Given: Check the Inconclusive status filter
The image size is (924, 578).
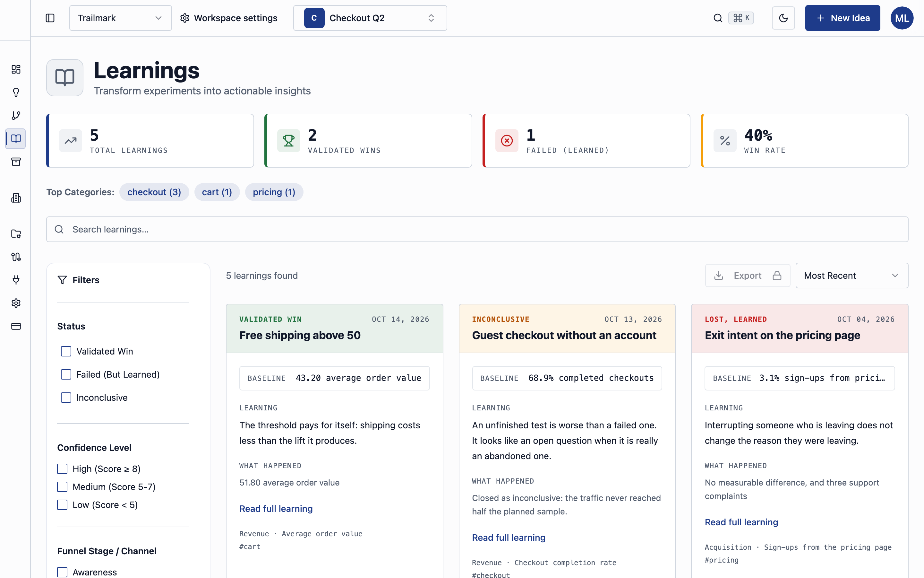Looking at the screenshot, I should 66,398.
